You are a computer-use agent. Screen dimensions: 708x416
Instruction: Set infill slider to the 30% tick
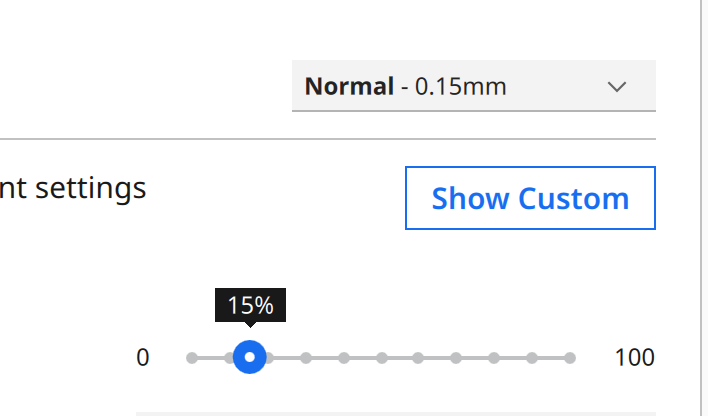click(x=306, y=357)
